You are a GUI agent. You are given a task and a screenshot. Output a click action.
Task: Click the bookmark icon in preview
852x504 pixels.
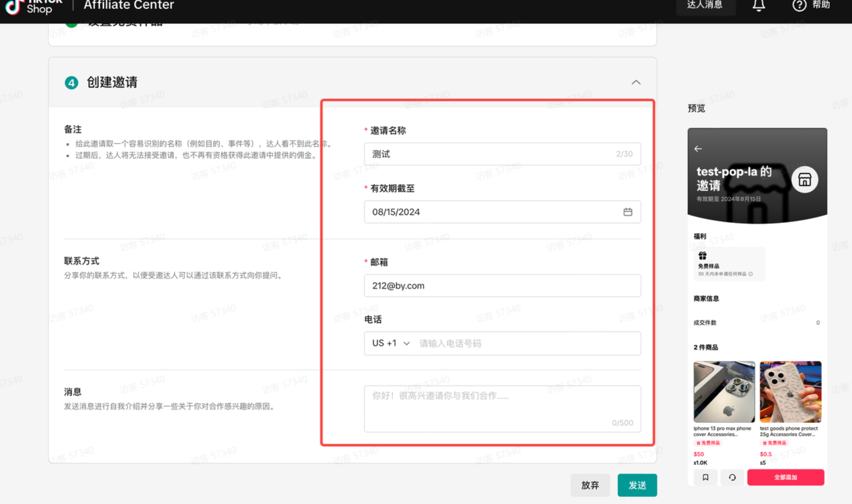[705, 478]
